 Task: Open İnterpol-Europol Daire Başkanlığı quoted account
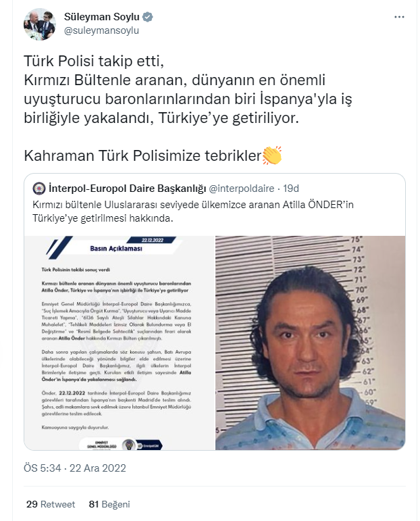[x=128, y=189]
